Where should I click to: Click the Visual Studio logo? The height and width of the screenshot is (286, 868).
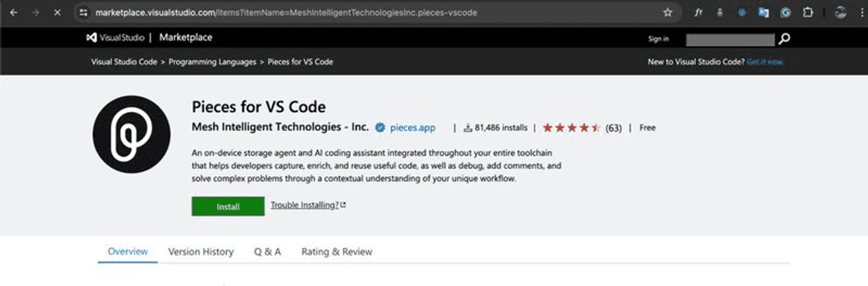coord(116,38)
